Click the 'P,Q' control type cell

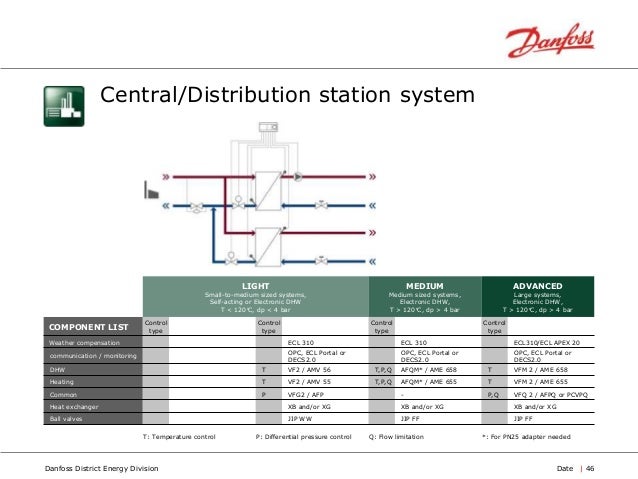click(x=493, y=395)
